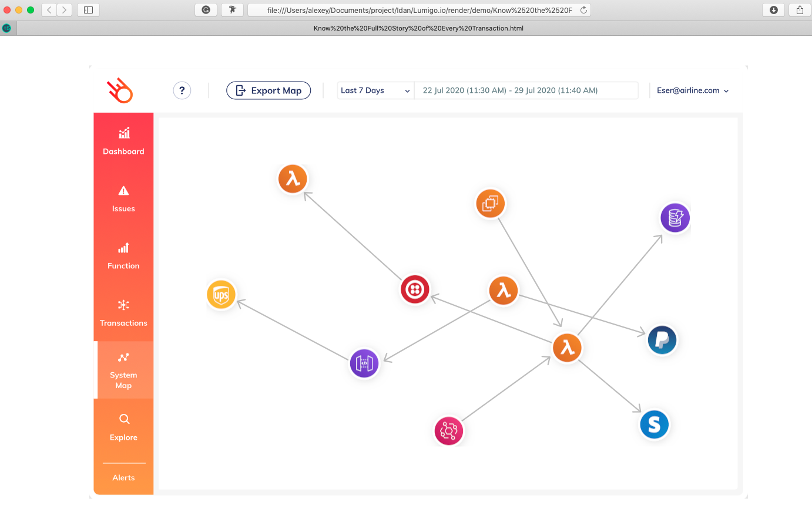This screenshot has width=812, height=509.
Task: Open the date range picker showing 22 Jul 2020
Action: [x=526, y=90]
